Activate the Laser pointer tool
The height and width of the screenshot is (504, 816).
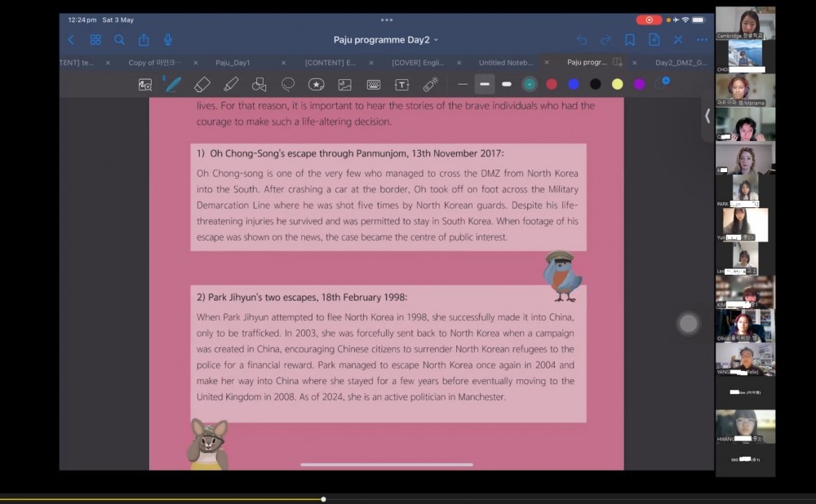point(430,84)
